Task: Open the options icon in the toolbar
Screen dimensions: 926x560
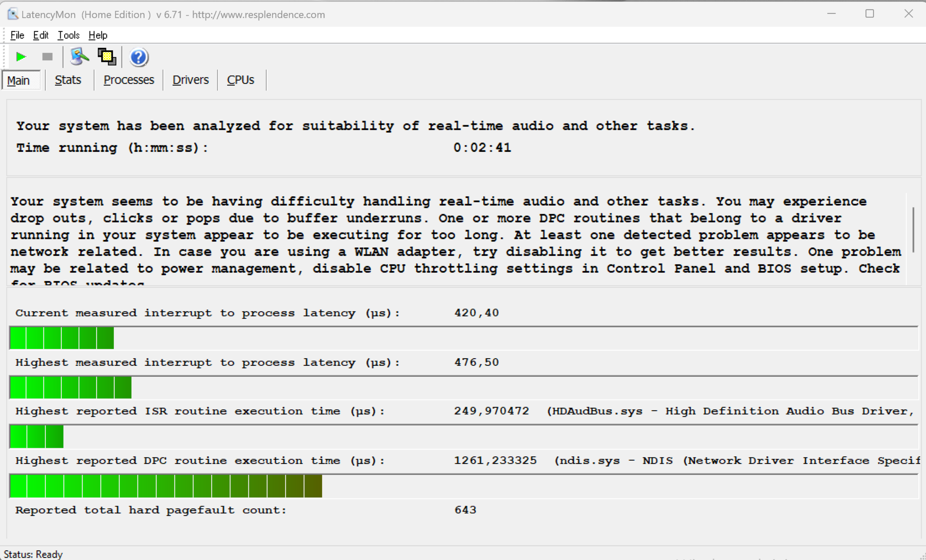Action: (80, 57)
